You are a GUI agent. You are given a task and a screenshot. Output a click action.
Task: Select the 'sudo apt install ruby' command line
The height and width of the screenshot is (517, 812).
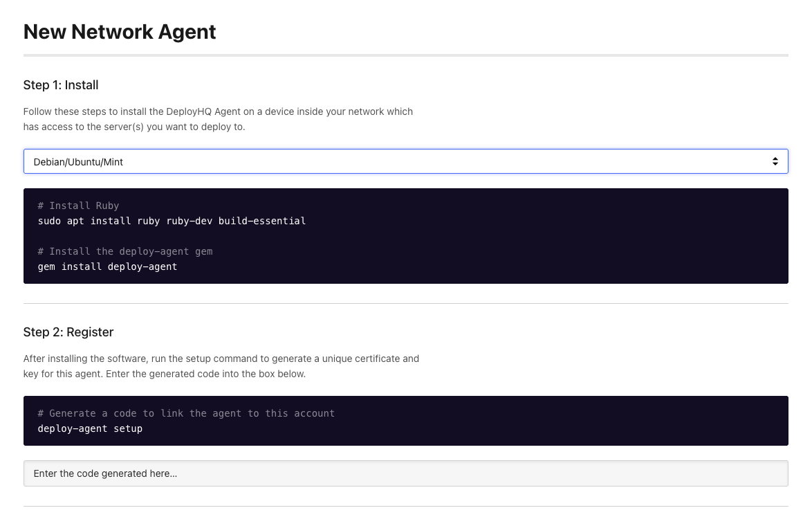pos(171,221)
